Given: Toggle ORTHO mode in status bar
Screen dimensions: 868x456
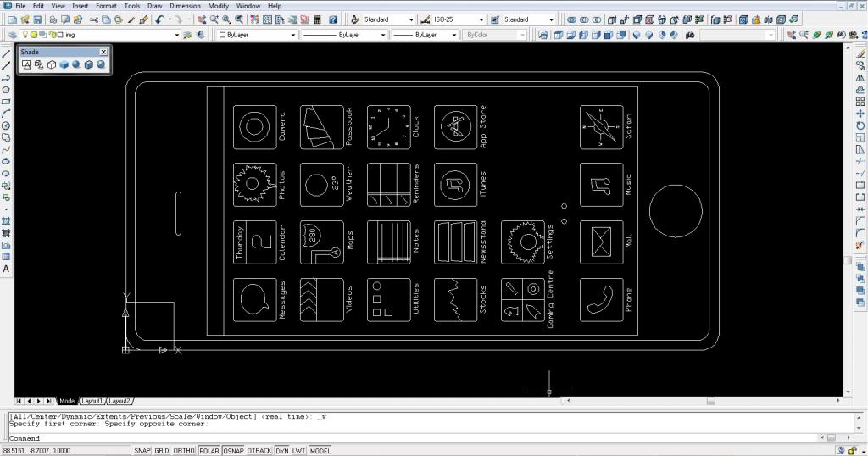Looking at the screenshot, I should [184, 451].
